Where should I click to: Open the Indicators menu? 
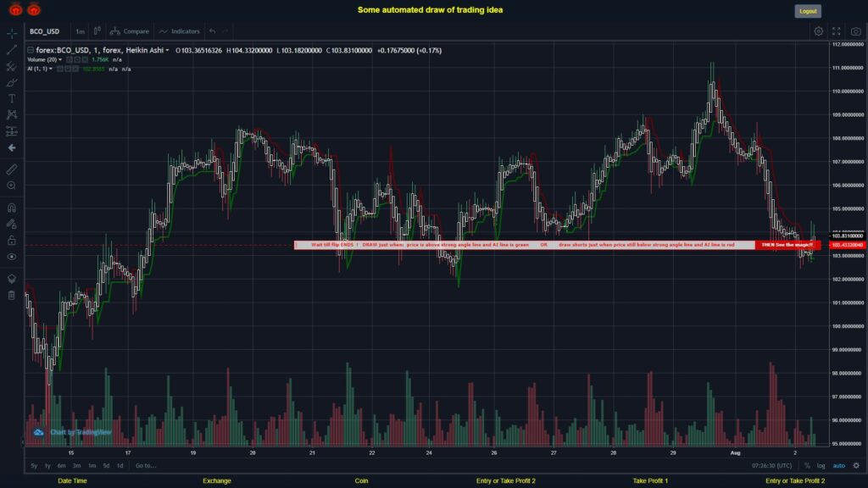point(180,31)
